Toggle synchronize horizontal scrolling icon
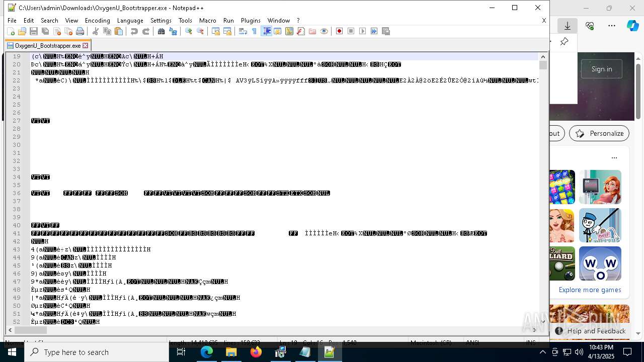Image resolution: width=644 pixels, height=362 pixels. click(x=227, y=31)
